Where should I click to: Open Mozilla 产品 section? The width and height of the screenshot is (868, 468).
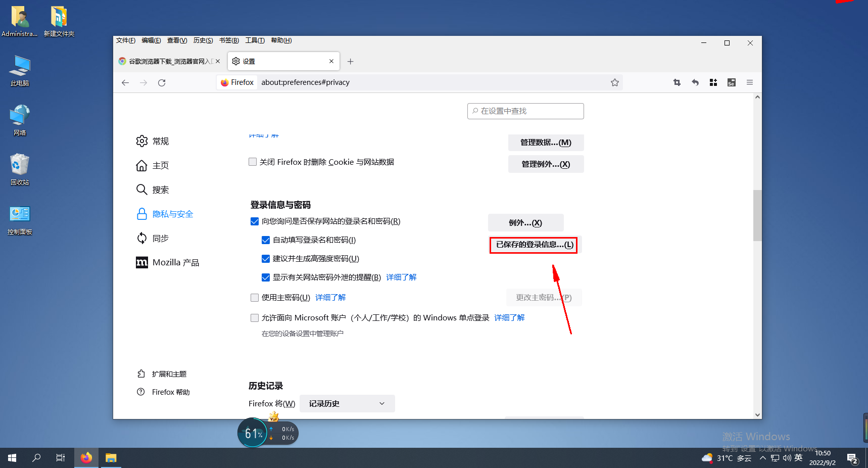pos(168,262)
